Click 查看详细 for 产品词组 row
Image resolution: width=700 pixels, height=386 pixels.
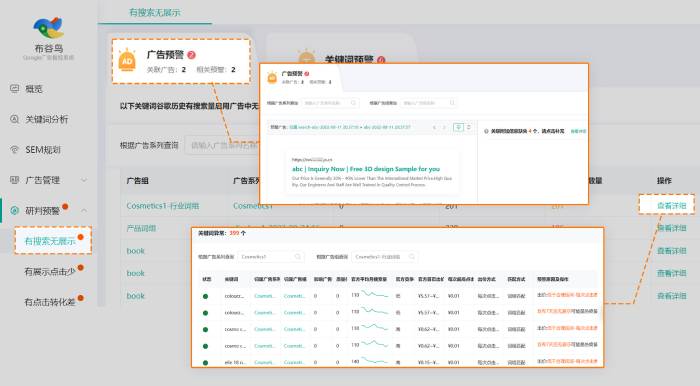point(671,228)
